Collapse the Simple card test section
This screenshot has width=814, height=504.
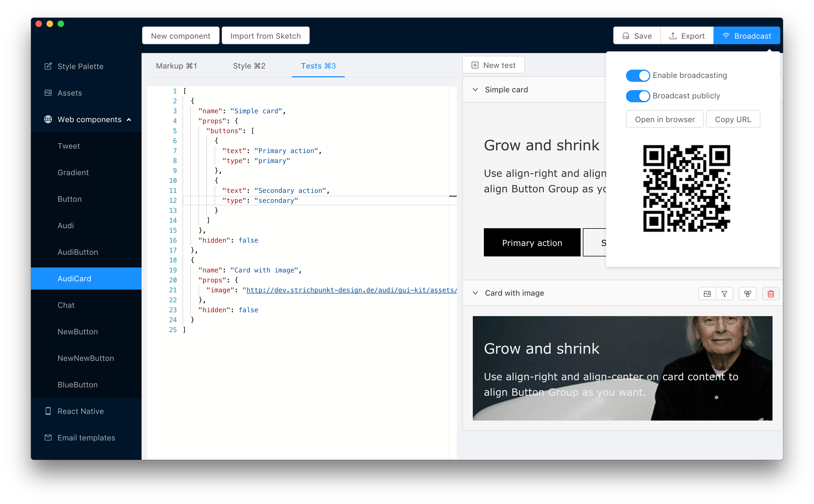point(476,90)
